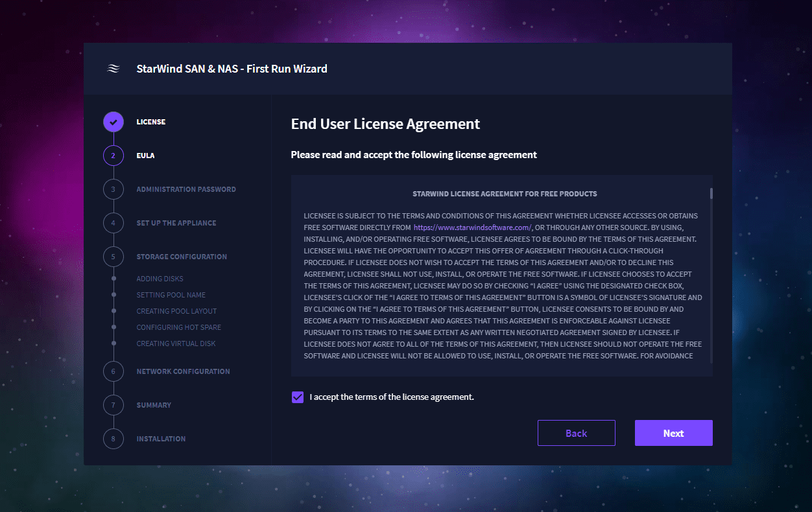
Task: Click the 'StarWind SAN & NAS - First Run Wizard' title
Action: (x=232, y=69)
